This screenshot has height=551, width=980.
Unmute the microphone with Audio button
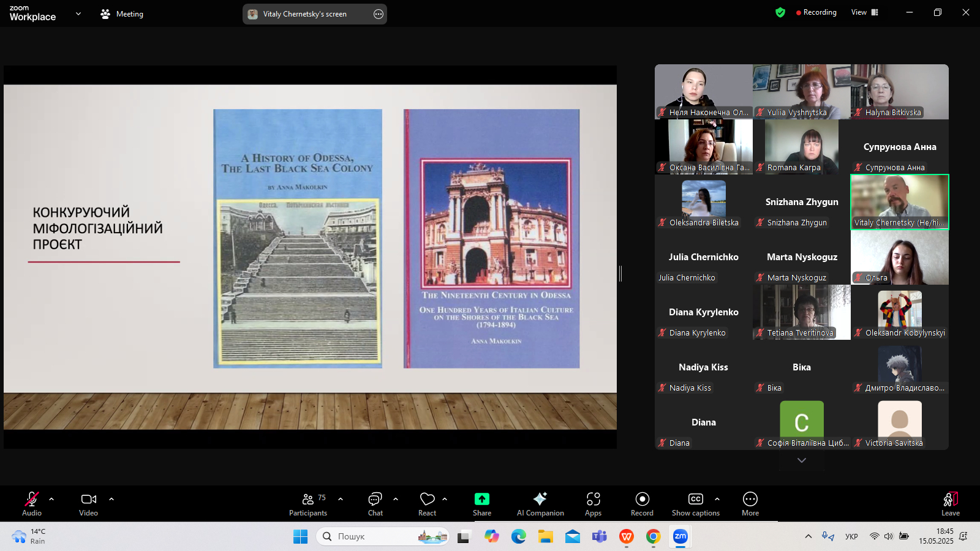(32, 504)
